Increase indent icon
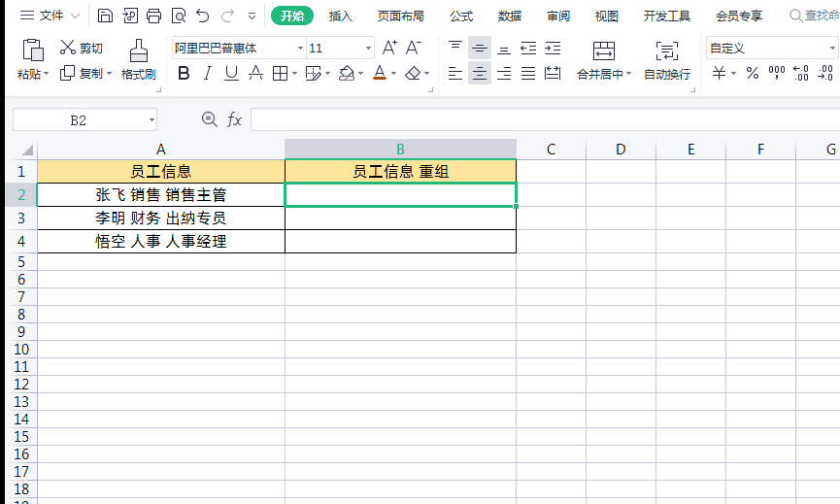Screen dimensions: 840x504 pos(553,48)
